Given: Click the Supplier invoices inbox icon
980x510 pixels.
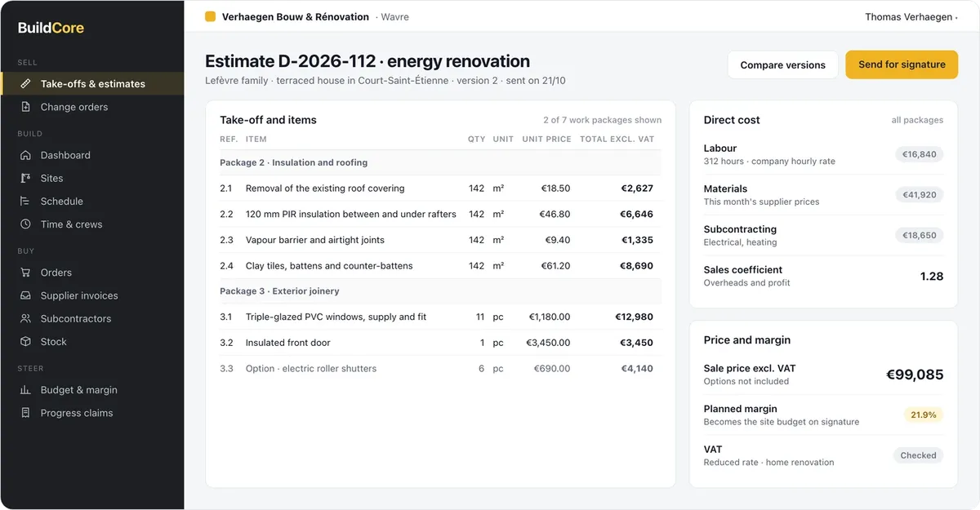Looking at the screenshot, I should click(25, 295).
